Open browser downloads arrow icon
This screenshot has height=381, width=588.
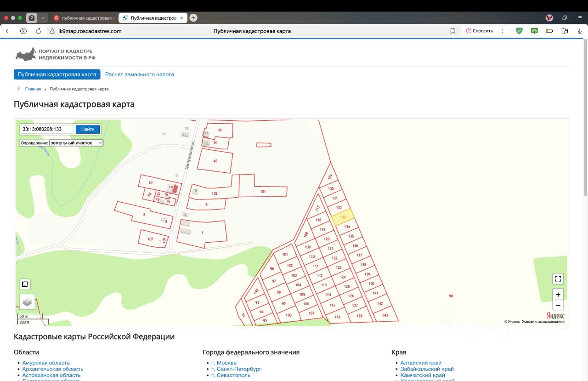coord(579,31)
